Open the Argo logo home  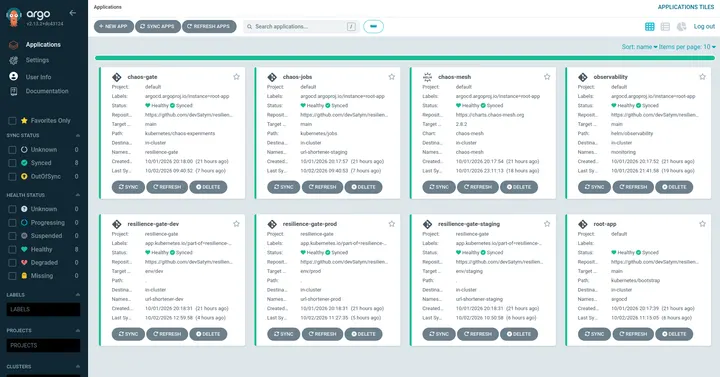(14, 17)
